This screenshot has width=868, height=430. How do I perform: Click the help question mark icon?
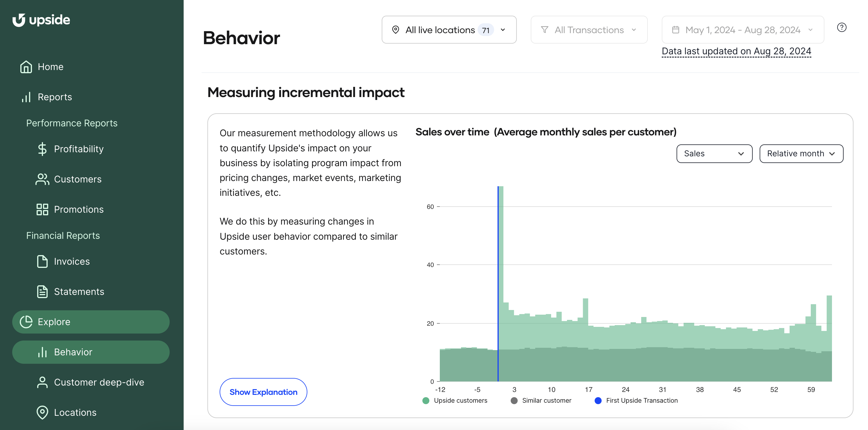(841, 28)
